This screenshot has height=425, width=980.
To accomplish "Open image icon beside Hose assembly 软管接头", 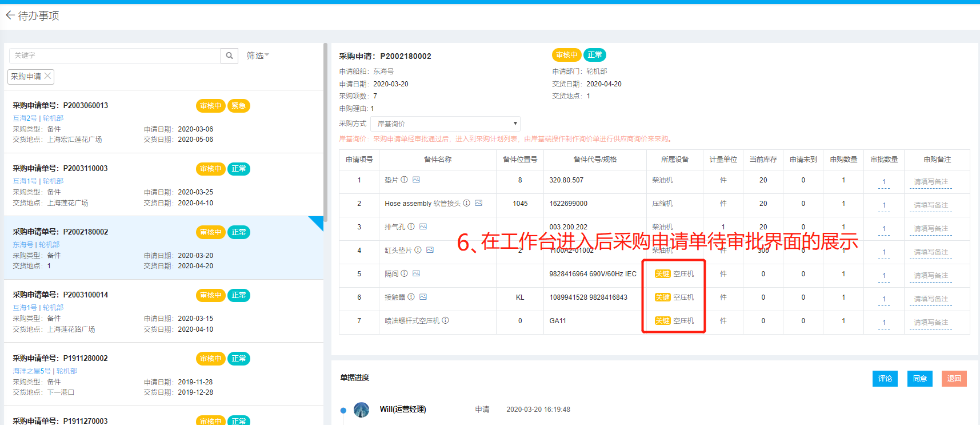I will (x=479, y=203).
